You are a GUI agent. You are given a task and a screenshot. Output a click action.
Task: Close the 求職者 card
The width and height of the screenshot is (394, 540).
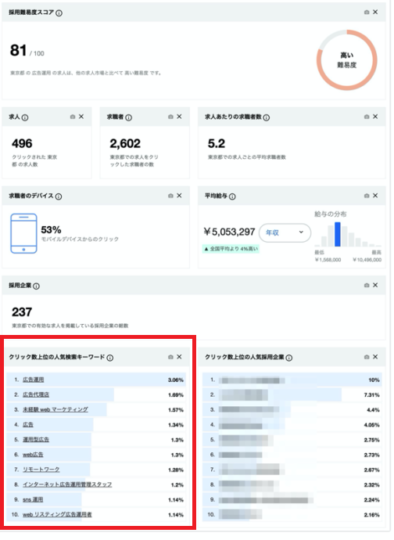[179, 117]
